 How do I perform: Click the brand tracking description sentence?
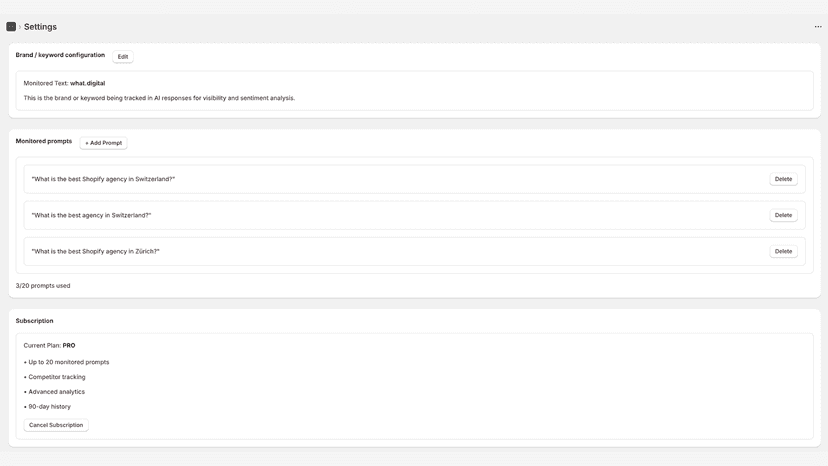159,98
